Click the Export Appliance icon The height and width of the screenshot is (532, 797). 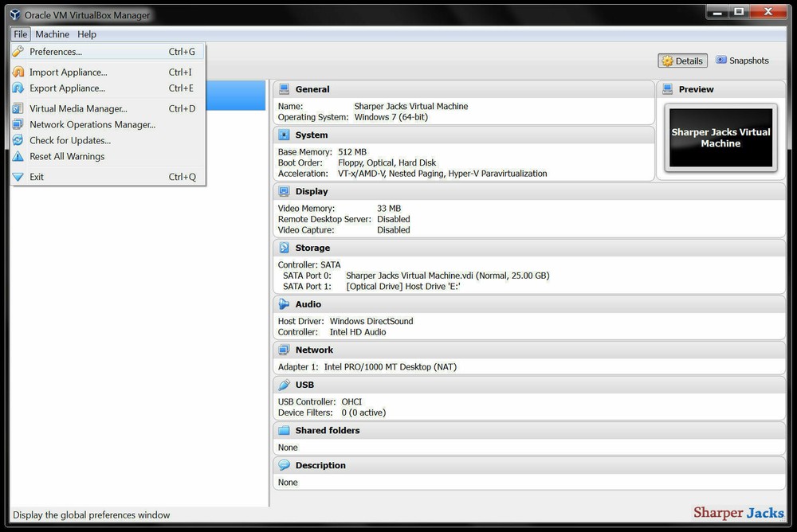click(18, 88)
